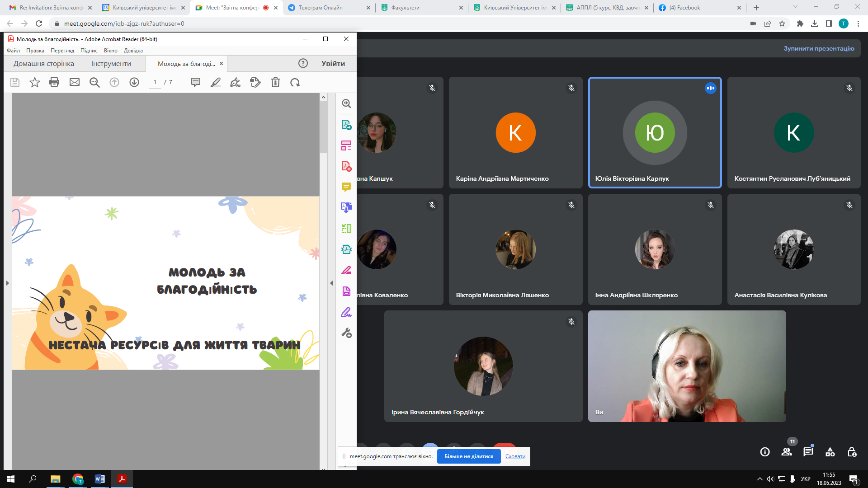Screen dimensions: 868x488
Task: Collapse the right tools pane arrow
Action: [x=331, y=283]
